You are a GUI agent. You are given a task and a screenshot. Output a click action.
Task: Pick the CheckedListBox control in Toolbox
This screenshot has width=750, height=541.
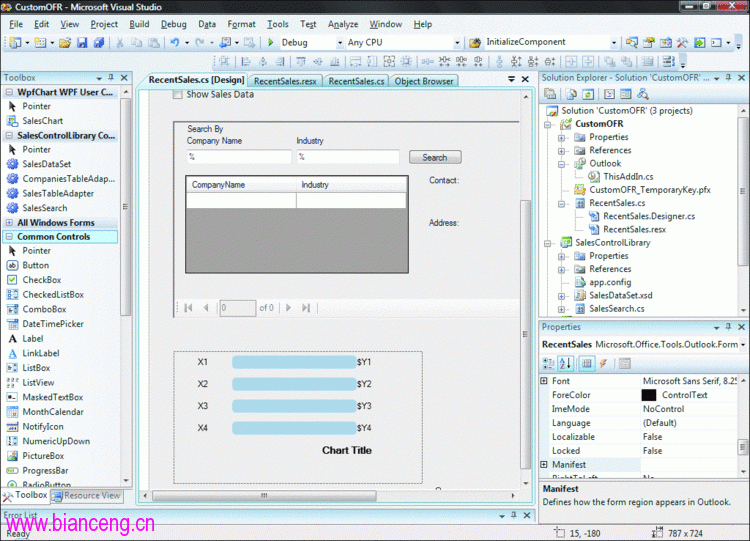pyautogui.click(x=53, y=295)
